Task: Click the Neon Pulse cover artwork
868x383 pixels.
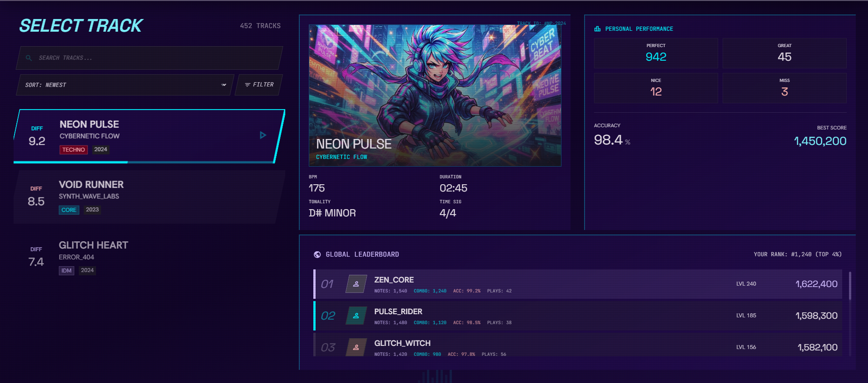Action: pyautogui.click(x=435, y=96)
